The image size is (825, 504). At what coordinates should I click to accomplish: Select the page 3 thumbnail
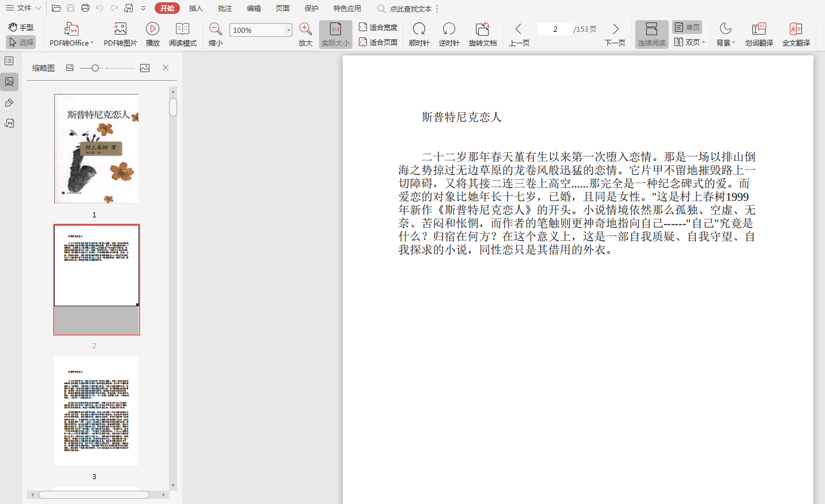click(96, 411)
